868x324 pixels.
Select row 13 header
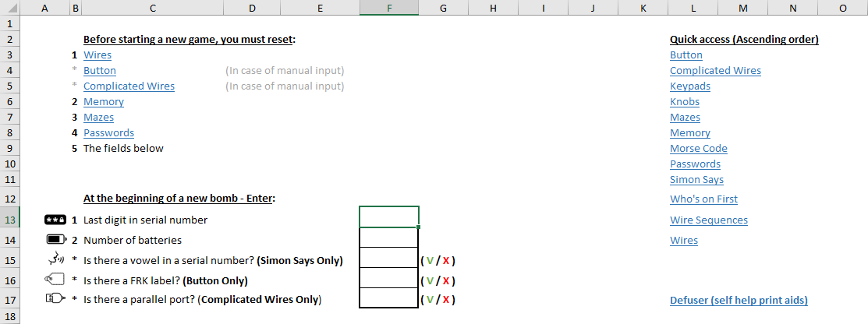click(x=10, y=220)
